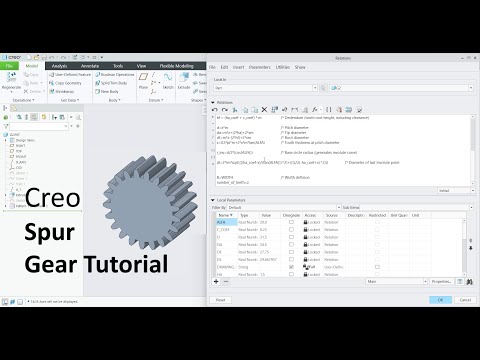Toggle Designate checkbox for ALFA row
The width and height of the screenshot is (480, 360).
(x=291, y=222)
